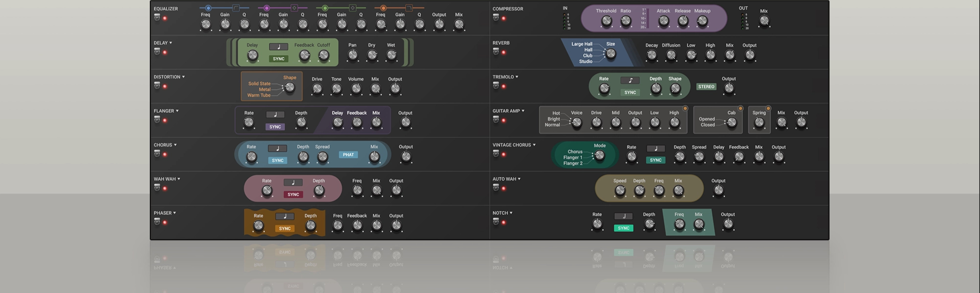
Task: Toggle the Guitar Amp section orange LED near High
Action: 685,108
